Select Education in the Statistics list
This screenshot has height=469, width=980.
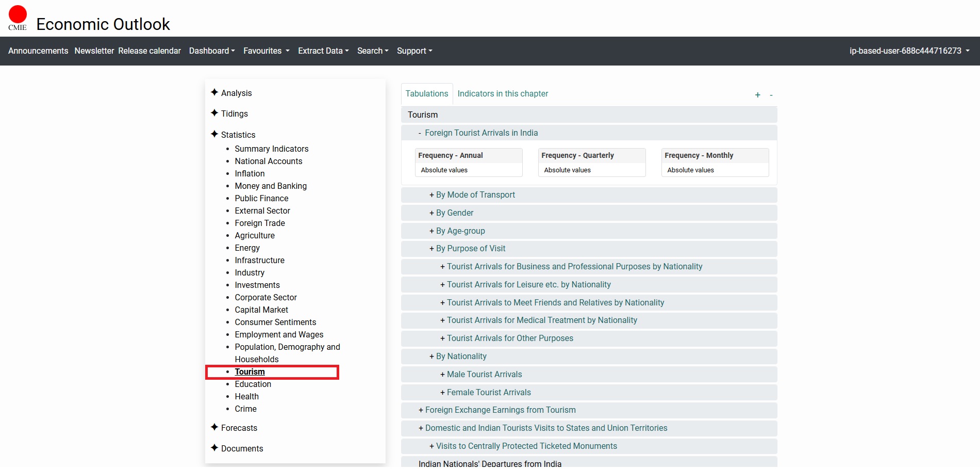(253, 384)
